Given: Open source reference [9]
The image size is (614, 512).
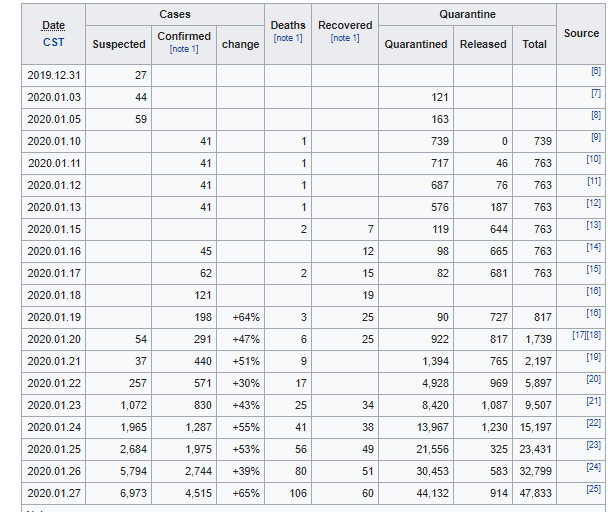Looking at the screenshot, I should [596, 137].
